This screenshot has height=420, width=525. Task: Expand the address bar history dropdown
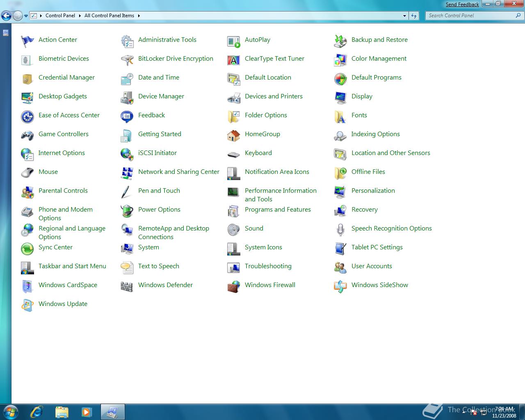pos(404,16)
